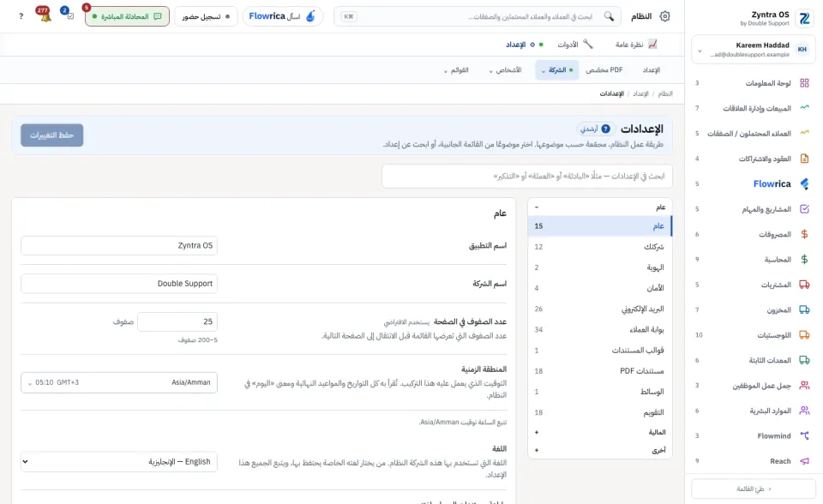
Task: Open the Reach megaphone icon
Action: pos(804,461)
